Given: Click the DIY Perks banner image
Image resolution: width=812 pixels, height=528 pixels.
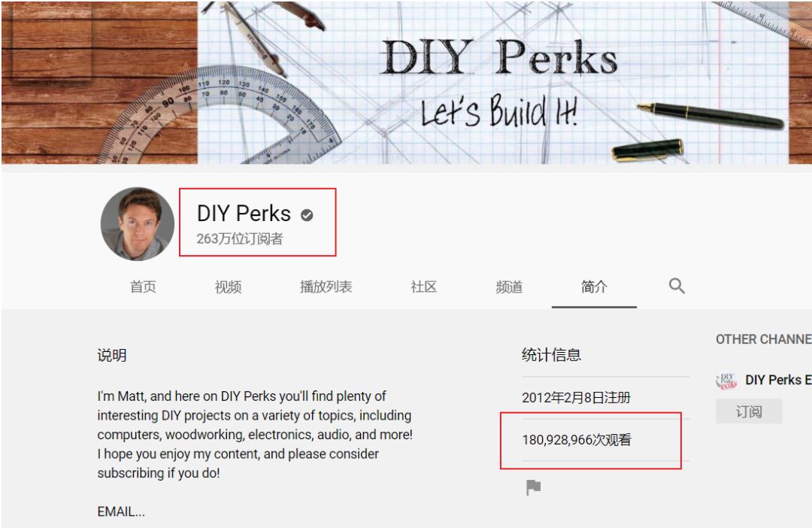Looking at the screenshot, I should coord(407,83).
